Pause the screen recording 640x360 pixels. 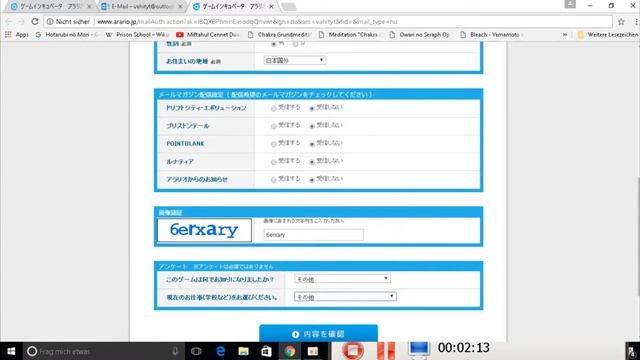pos(386,350)
